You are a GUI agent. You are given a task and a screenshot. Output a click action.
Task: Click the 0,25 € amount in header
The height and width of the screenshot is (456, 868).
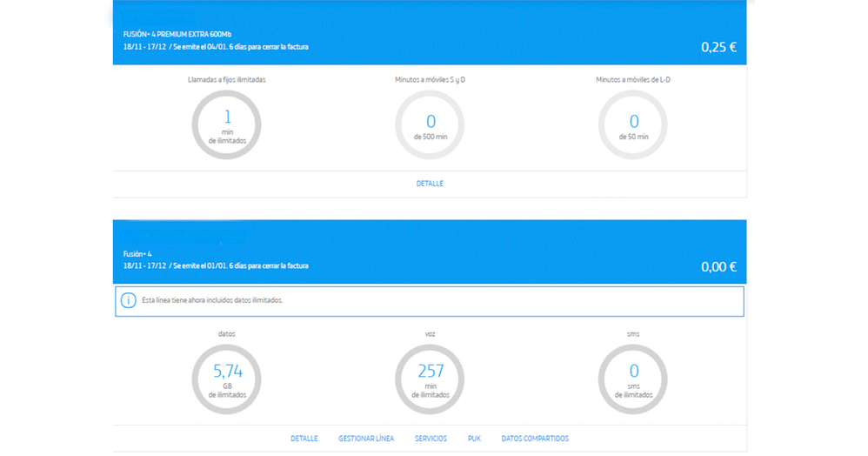[x=718, y=47]
